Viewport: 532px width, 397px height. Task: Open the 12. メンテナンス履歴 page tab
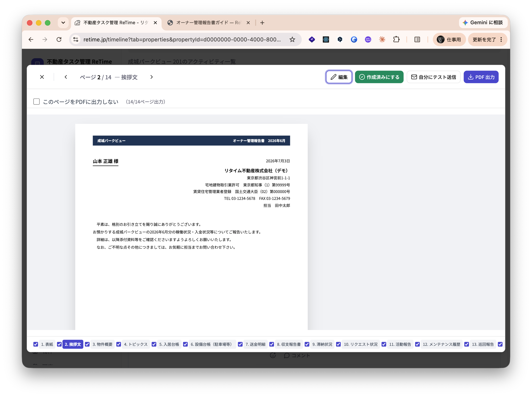[441, 344]
